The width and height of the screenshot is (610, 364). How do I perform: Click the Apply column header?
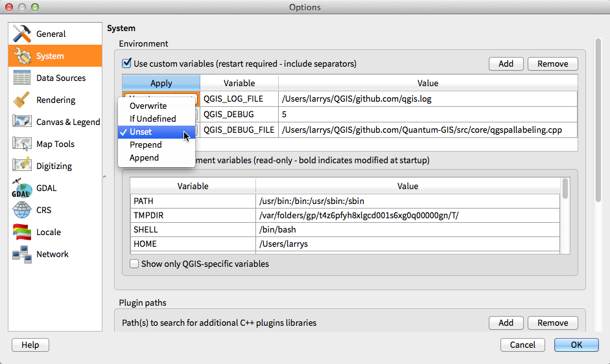161,83
